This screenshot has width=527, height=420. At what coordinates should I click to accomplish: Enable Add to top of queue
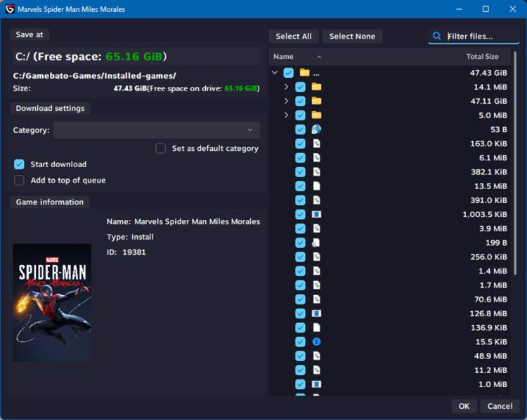pyautogui.click(x=19, y=181)
